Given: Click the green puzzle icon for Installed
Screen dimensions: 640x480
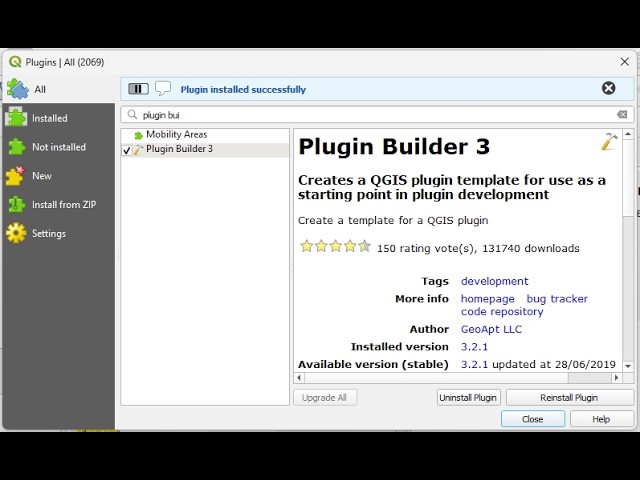Looking at the screenshot, I should (16, 117).
